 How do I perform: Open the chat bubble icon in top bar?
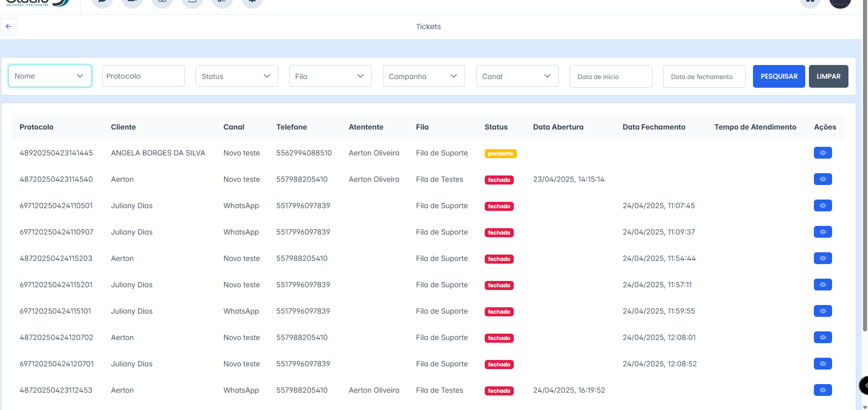click(x=102, y=2)
